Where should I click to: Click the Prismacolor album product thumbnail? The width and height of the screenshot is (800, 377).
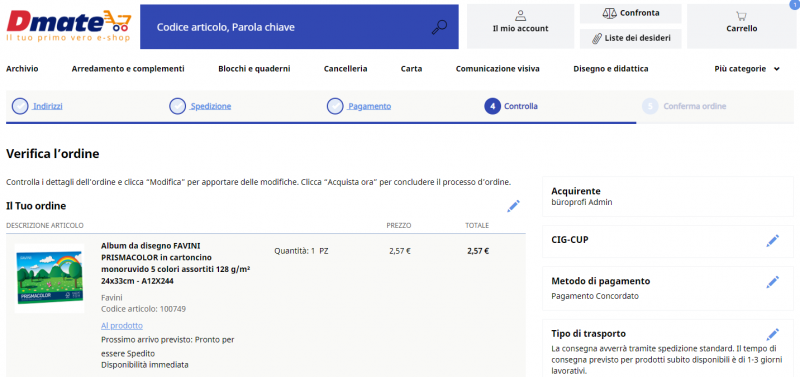[x=49, y=278]
